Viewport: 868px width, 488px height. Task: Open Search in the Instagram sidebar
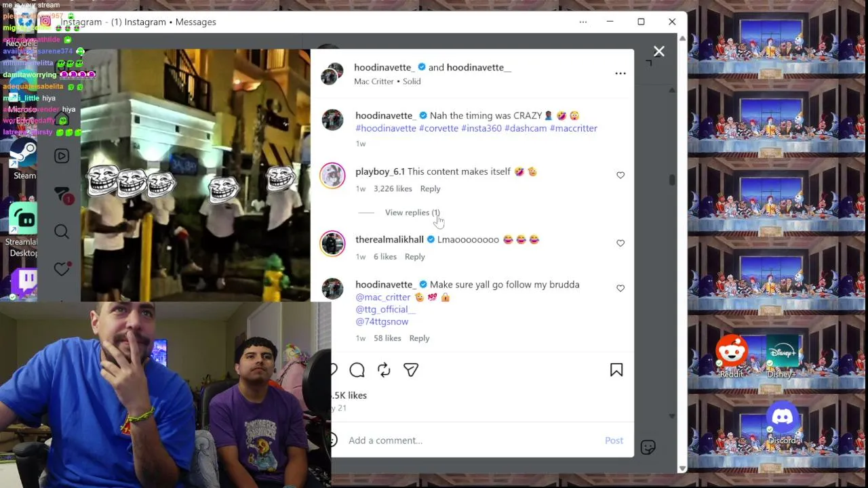point(62,232)
